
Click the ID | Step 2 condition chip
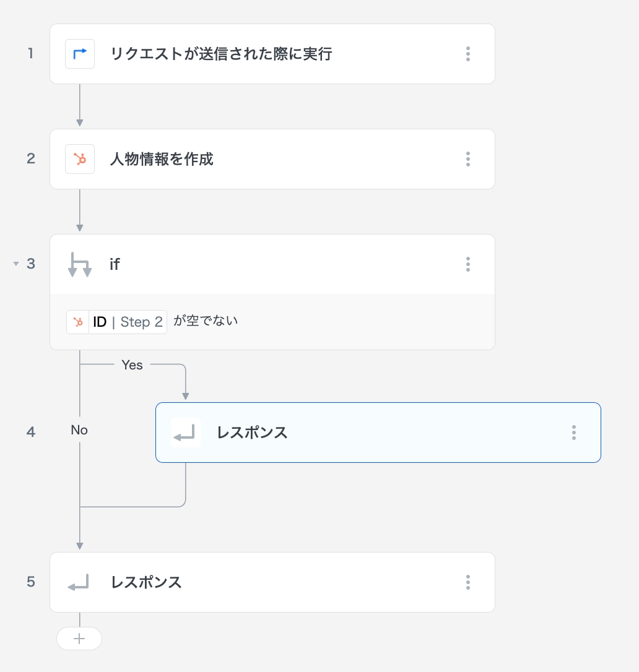[x=128, y=322]
